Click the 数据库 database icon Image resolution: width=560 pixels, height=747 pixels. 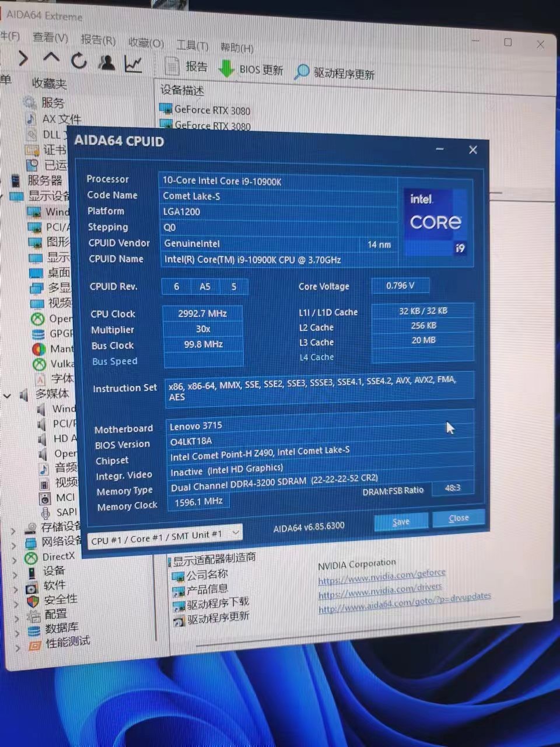tap(34, 630)
